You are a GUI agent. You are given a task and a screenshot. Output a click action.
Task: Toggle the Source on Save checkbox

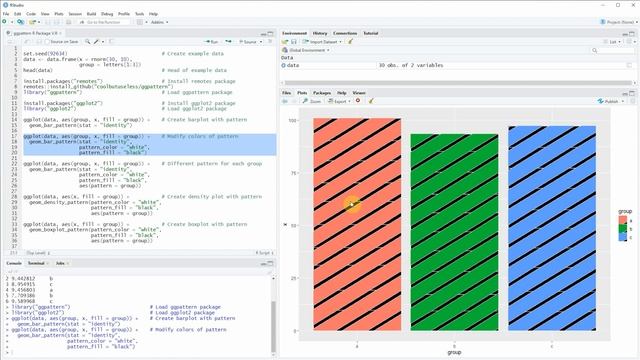(x=47, y=42)
